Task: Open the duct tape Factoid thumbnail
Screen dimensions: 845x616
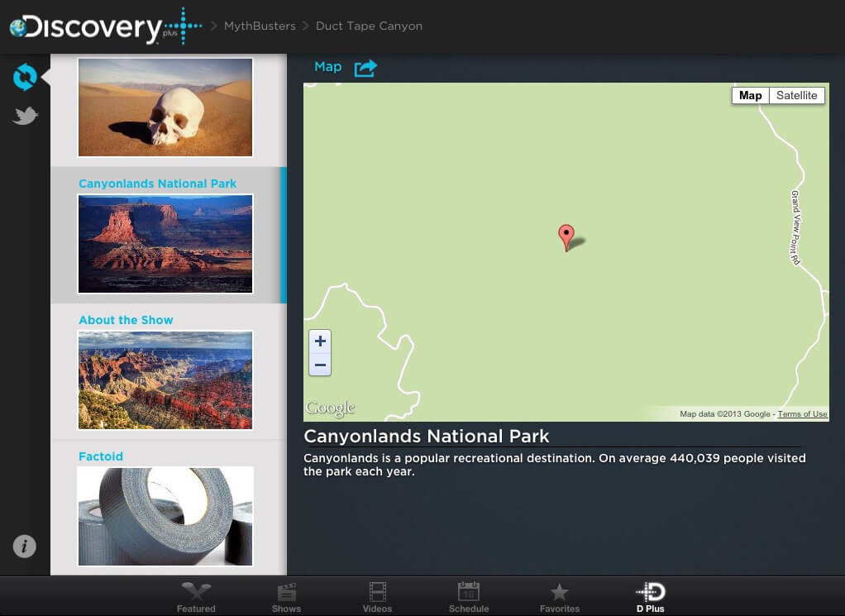Action: pos(165,516)
